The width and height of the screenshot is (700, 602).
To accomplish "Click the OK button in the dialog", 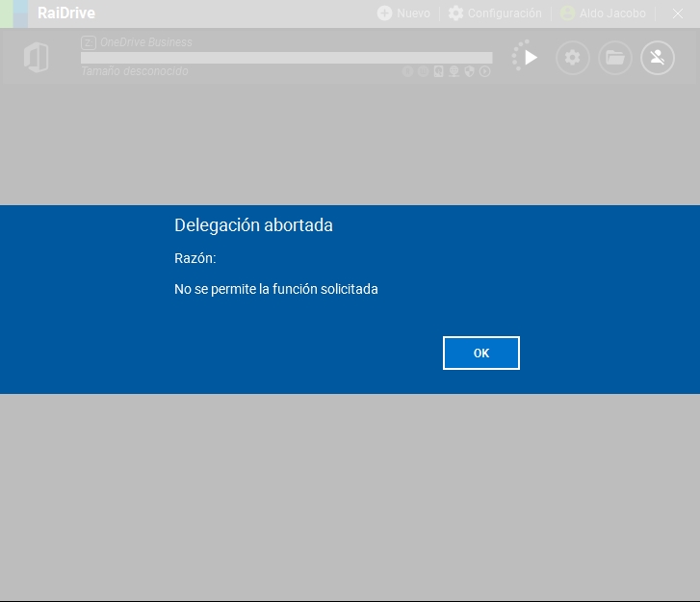I will point(480,353).
